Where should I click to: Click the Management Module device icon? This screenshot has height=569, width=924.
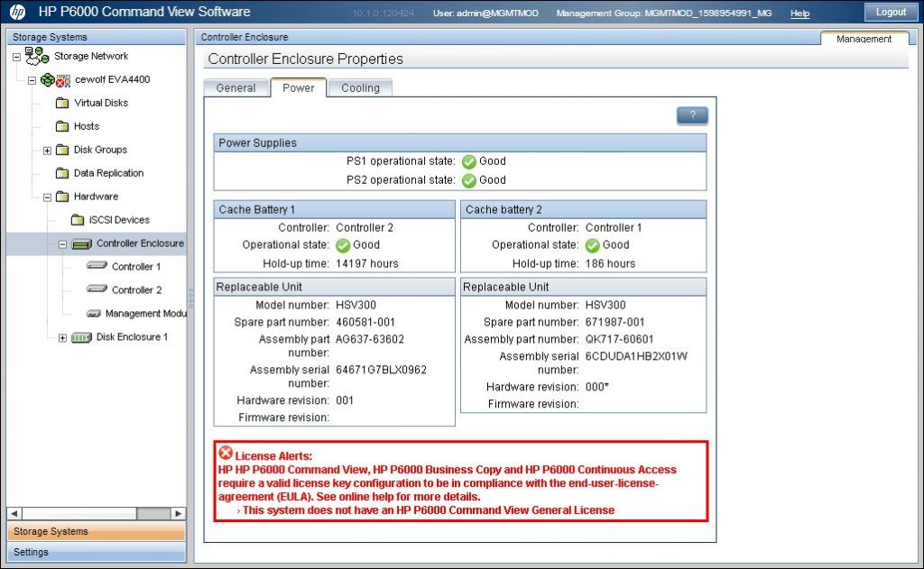tap(94, 314)
